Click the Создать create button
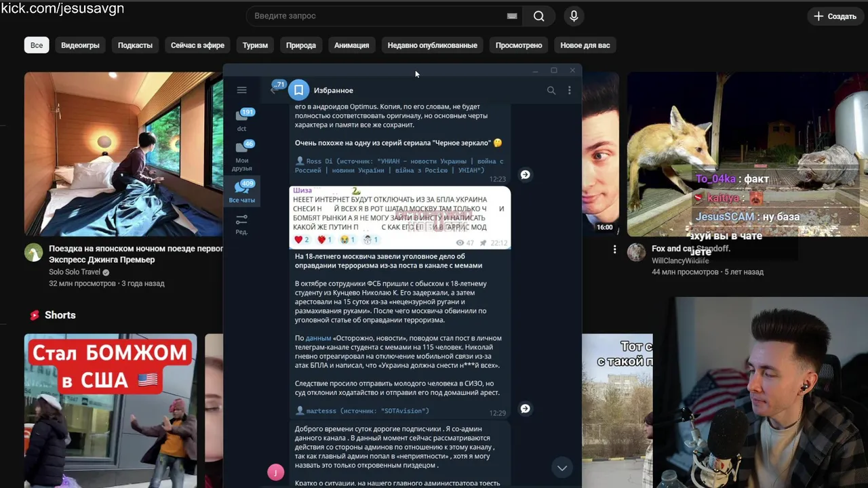This screenshot has width=868, height=488. click(835, 16)
